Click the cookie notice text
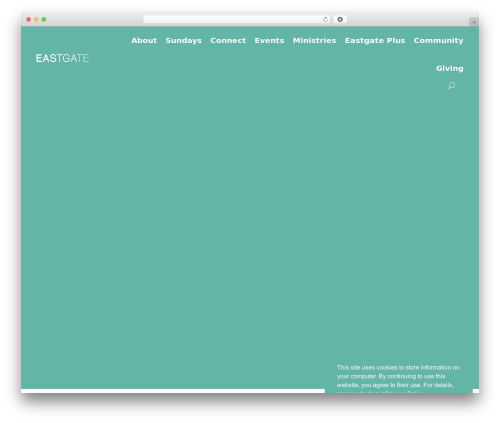 tap(398, 378)
